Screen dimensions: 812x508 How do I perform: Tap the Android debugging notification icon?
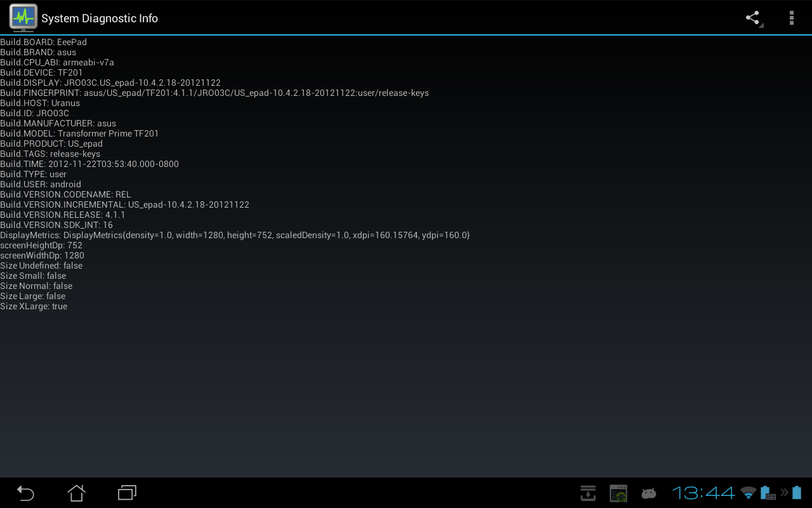click(648, 493)
